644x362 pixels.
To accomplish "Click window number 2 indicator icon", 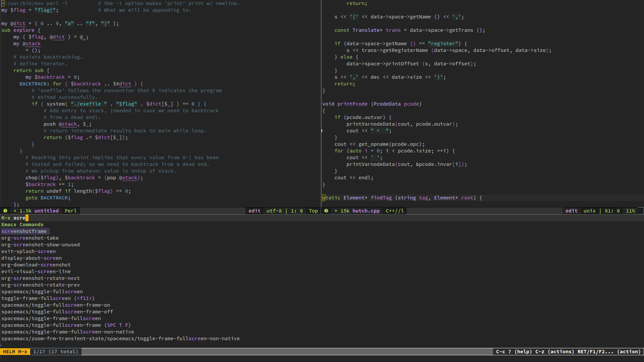I will 326,211.
